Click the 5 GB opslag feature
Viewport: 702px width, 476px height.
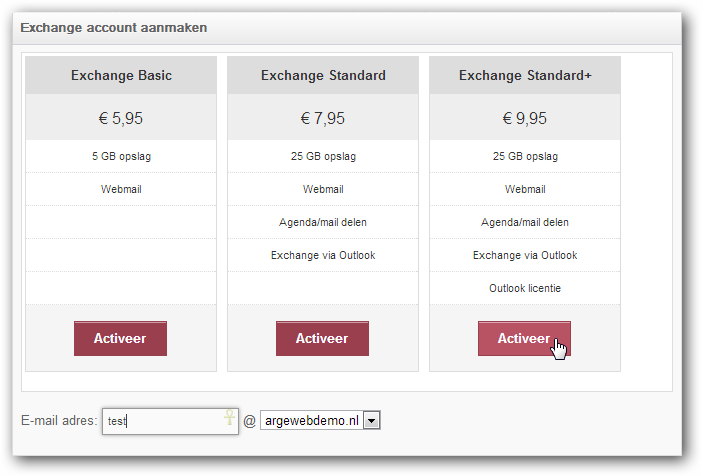tap(121, 156)
